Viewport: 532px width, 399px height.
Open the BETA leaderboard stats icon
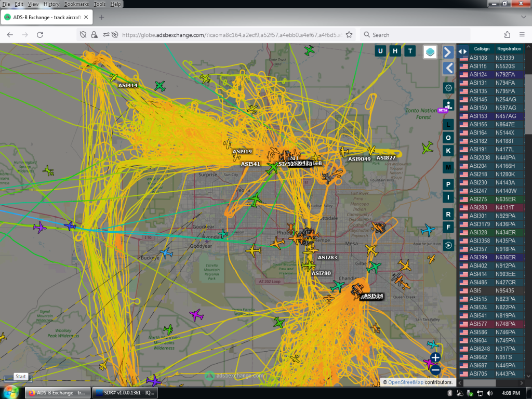[x=448, y=105]
